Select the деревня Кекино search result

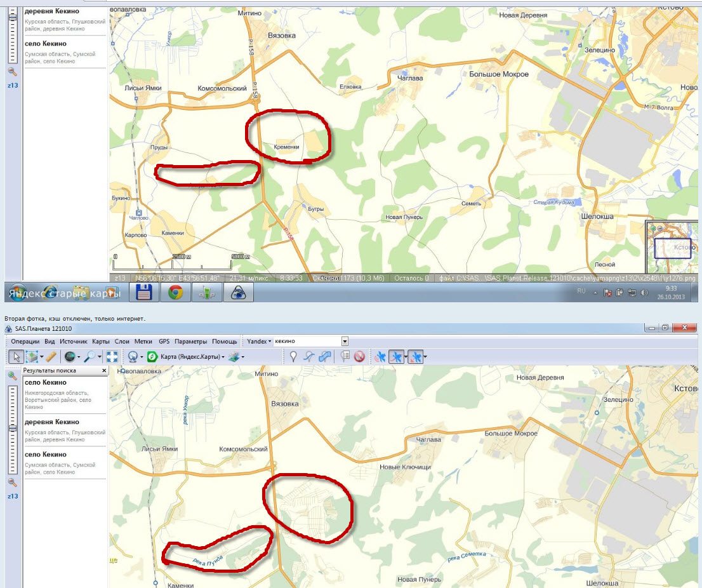tap(52, 422)
